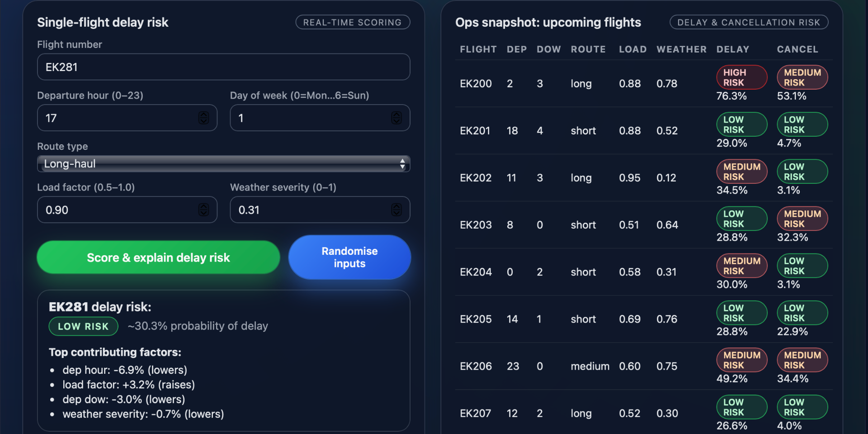Click the Randomise inputs button
Viewport: 868px width, 434px height.
(349, 257)
